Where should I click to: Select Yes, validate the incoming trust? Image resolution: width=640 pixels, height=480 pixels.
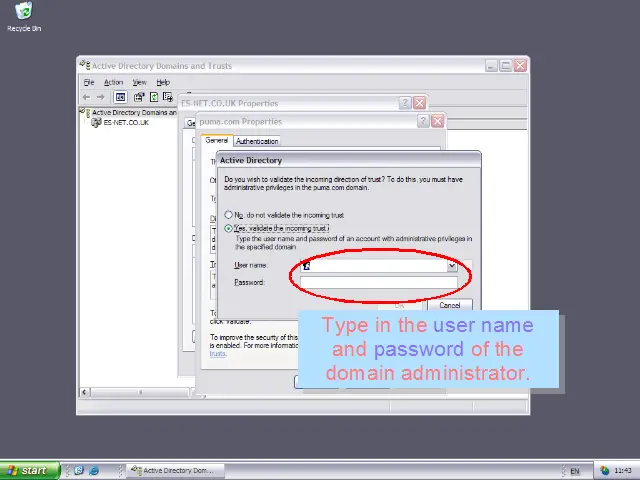(277, 229)
